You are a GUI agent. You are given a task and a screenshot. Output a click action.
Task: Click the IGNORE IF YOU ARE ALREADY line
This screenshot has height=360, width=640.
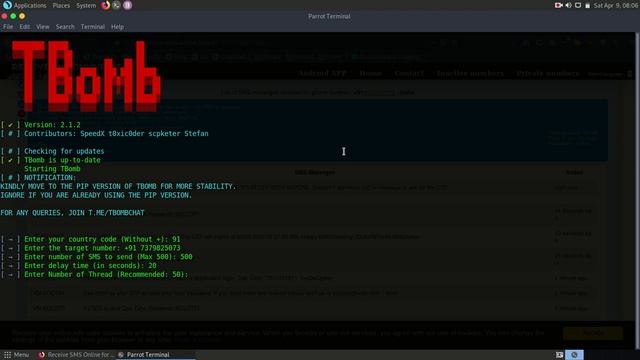(x=96, y=195)
